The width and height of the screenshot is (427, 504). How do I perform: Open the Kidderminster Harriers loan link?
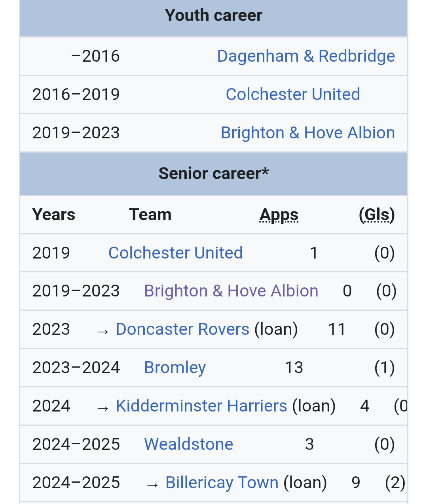point(201,406)
